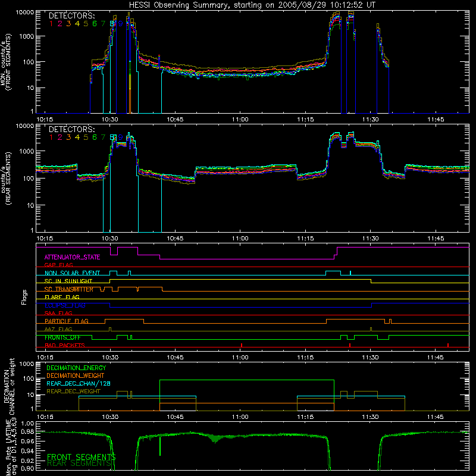Select dark green detector 7 in front segments legend

click(103, 24)
